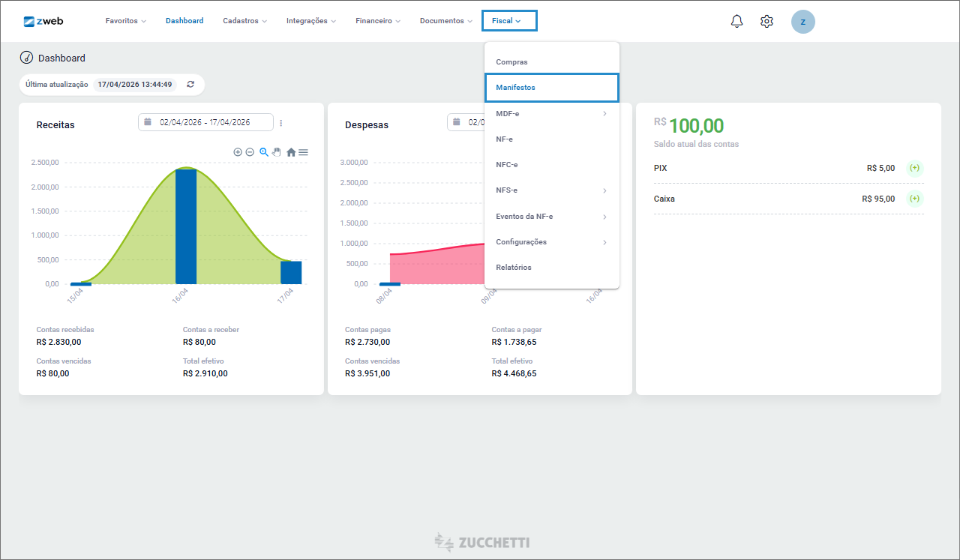Open the Cadastros dropdown menu
Screen dimensions: 960x560
244,21
